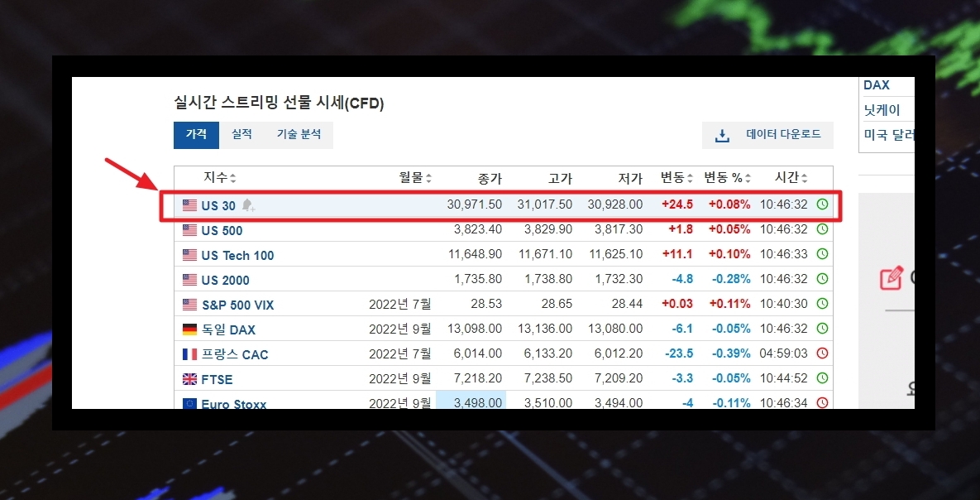Image resolution: width=980 pixels, height=500 pixels.
Task: Open the 독일 DAX link
Action: [228, 329]
